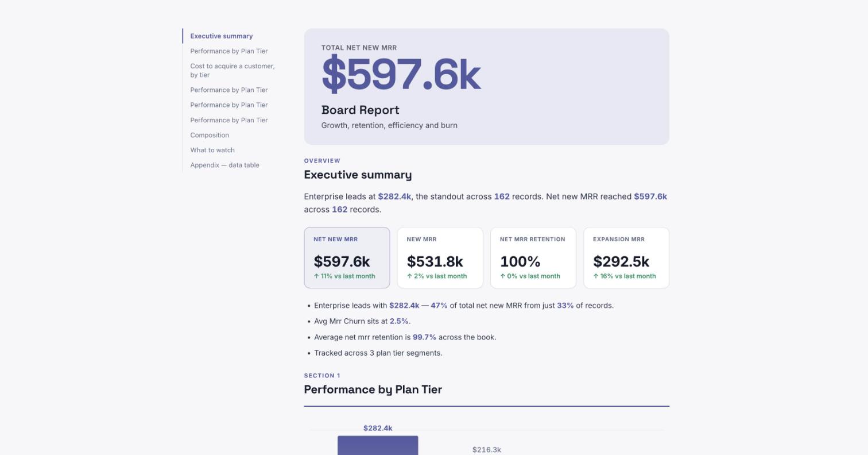868x455 pixels.
Task: Click the Performance by Plan Tier section heading
Action: pyautogui.click(x=373, y=390)
